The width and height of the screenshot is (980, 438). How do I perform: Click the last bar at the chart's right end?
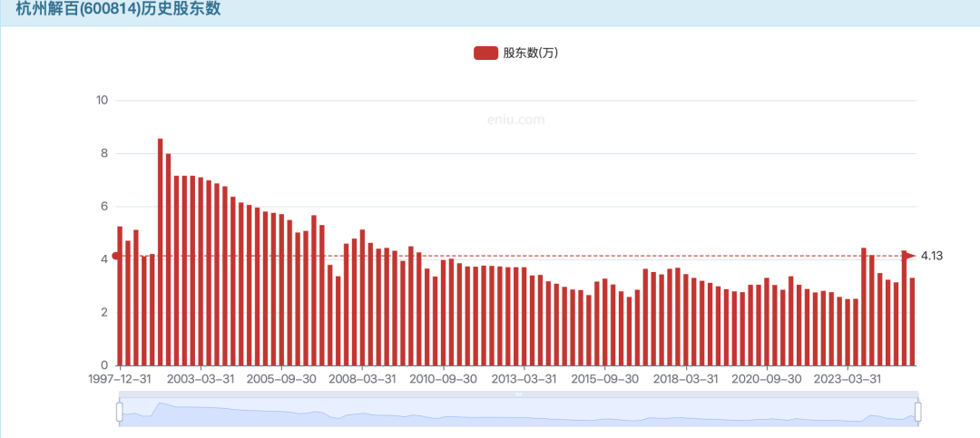pyautogui.click(x=913, y=321)
